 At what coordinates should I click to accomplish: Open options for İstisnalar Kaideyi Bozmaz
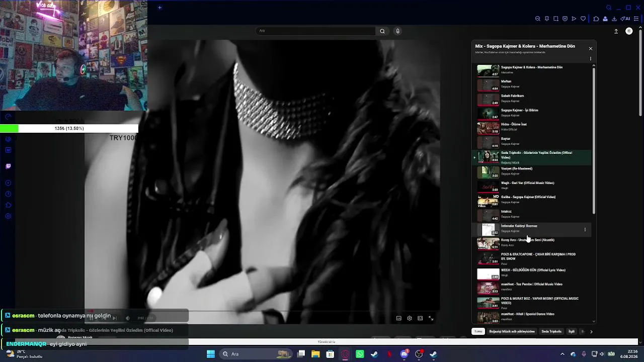585,230
